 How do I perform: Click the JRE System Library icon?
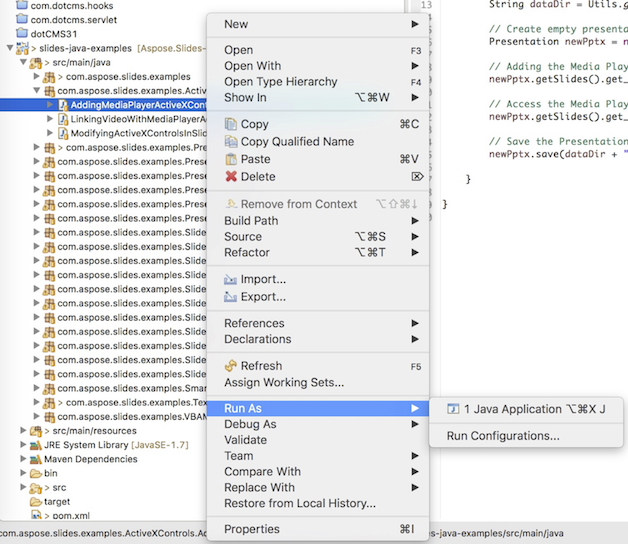[36, 445]
